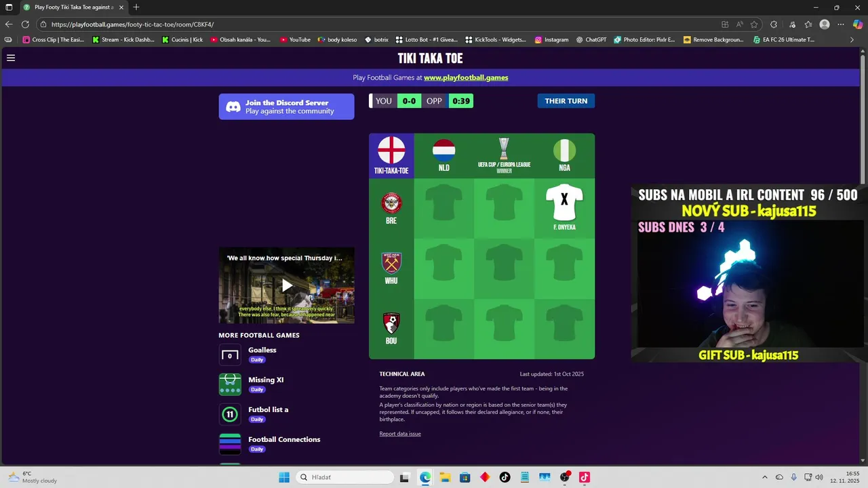The width and height of the screenshot is (868, 488).
Task: Select the West Ham and Nigeria cell
Action: tap(564, 268)
